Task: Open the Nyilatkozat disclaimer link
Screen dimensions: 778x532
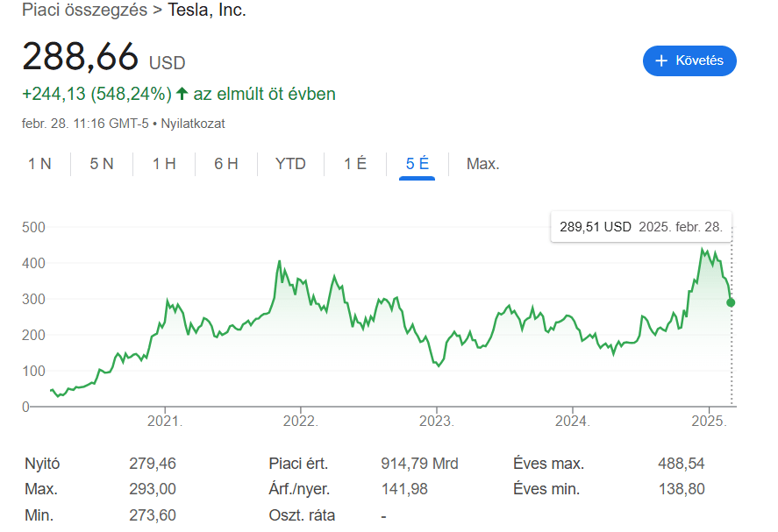Action: pyautogui.click(x=192, y=124)
